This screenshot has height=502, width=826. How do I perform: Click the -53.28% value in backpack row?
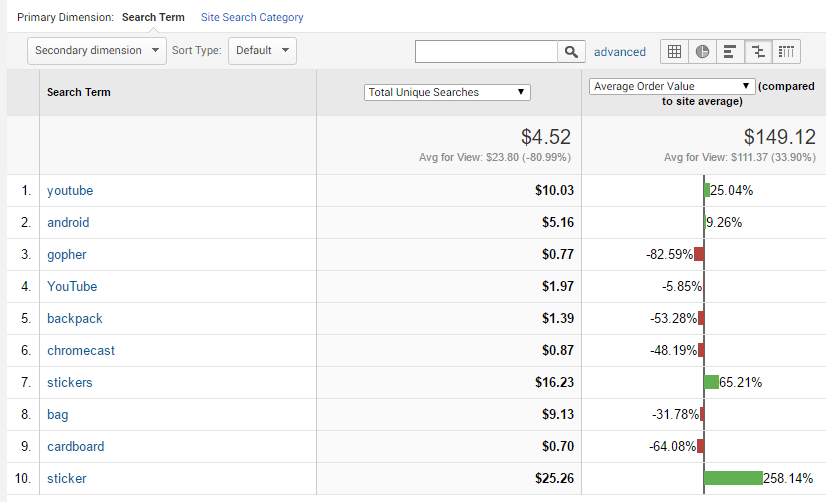(x=673, y=318)
